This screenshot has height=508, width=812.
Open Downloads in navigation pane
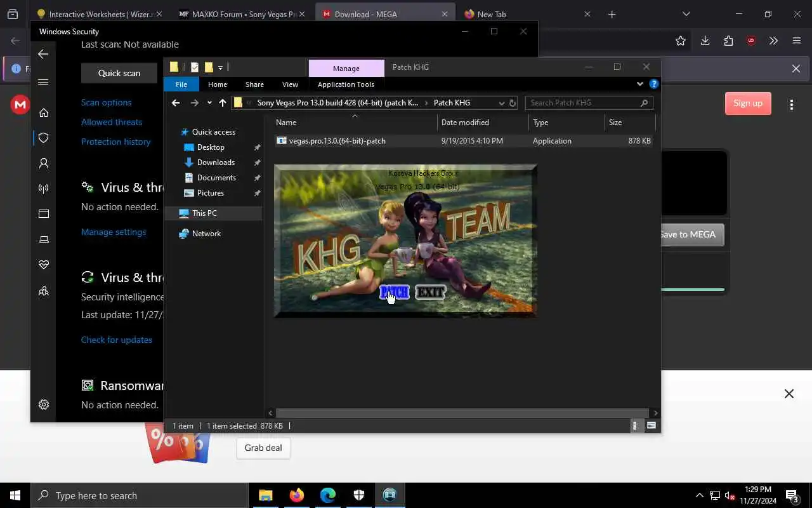216,163
